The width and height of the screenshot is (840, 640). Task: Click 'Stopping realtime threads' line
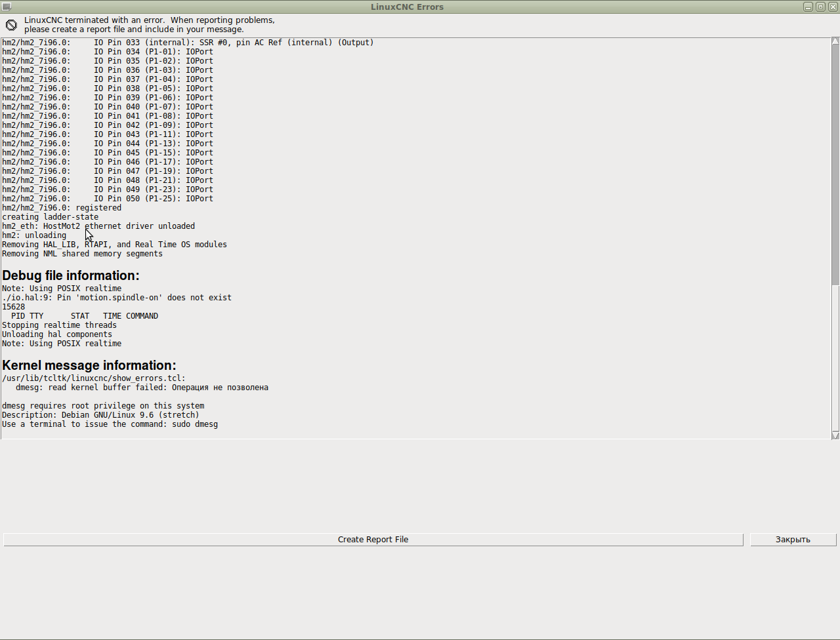point(59,325)
